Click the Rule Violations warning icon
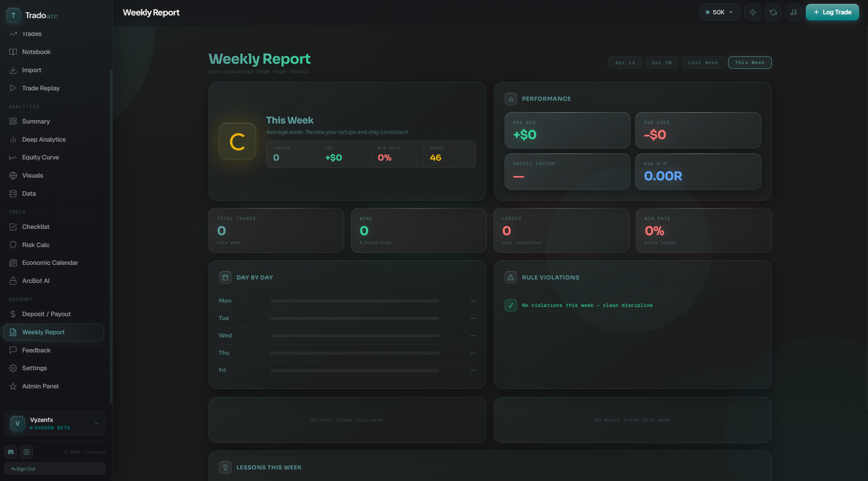 coord(511,277)
